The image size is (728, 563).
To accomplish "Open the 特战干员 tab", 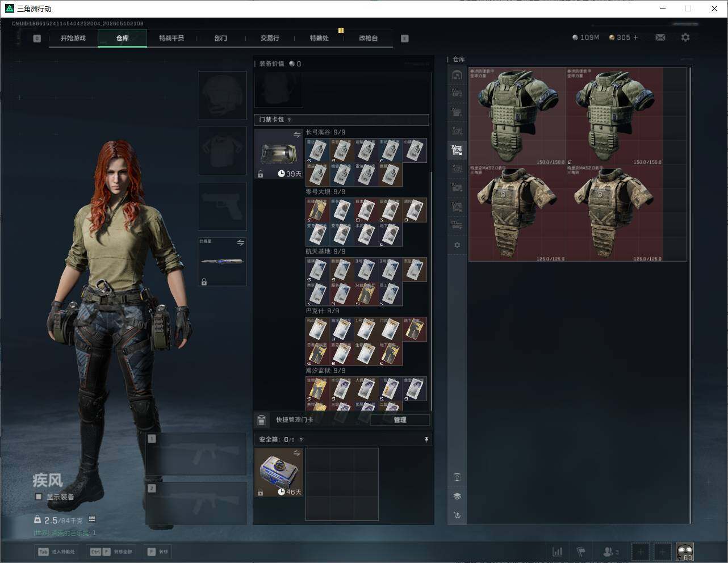I will [x=171, y=38].
